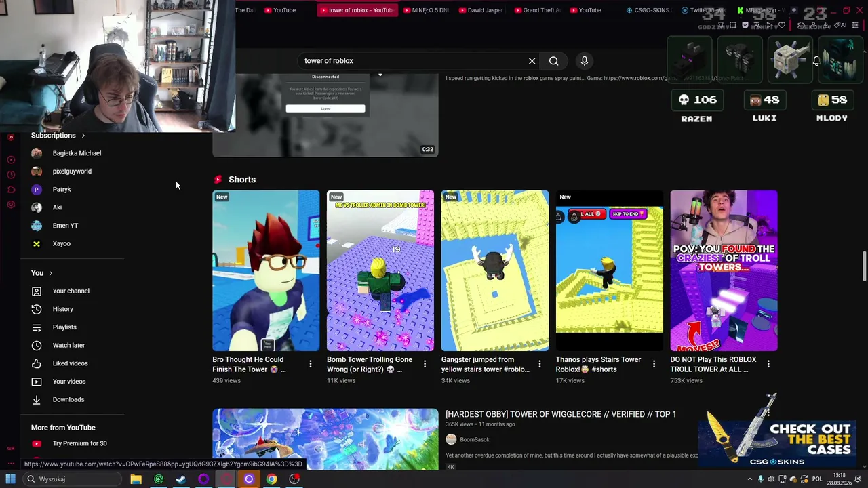The image size is (868, 488).
Task: Click the '753K views' count text
Action: click(x=686, y=381)
